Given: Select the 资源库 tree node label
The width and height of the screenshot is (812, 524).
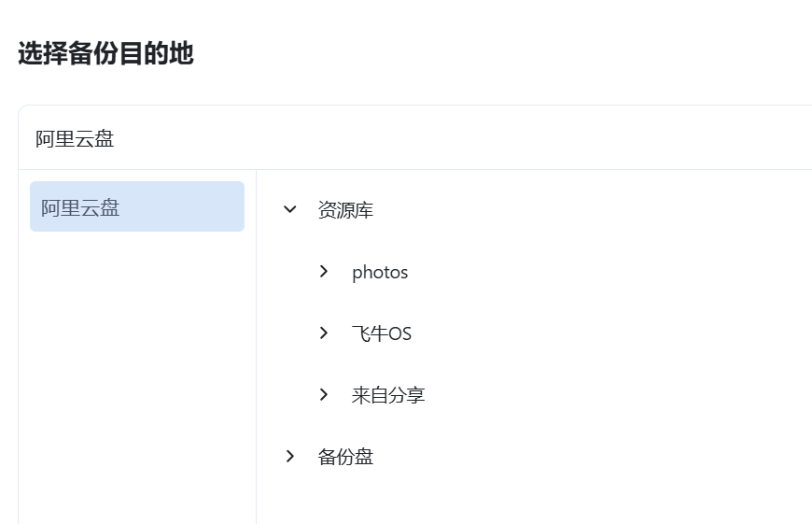Looking at the screenshot, I should [x=345, y=211].
